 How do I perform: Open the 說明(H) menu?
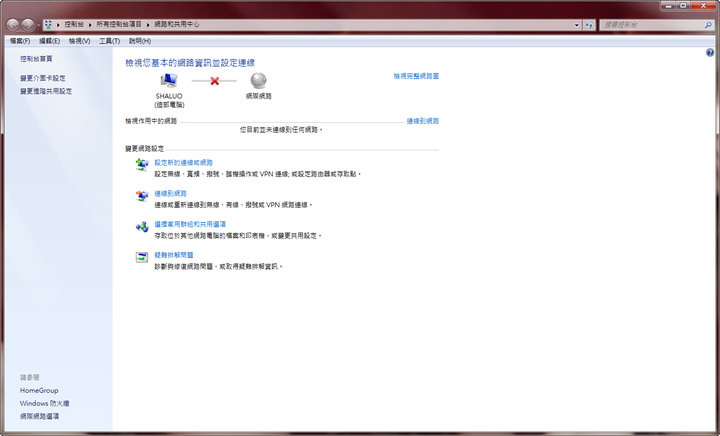pos(140,41)
